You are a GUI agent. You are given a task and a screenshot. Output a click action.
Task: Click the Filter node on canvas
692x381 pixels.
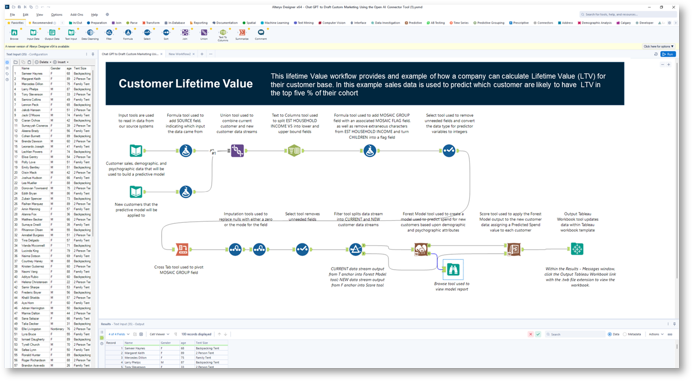click(355, 249)
